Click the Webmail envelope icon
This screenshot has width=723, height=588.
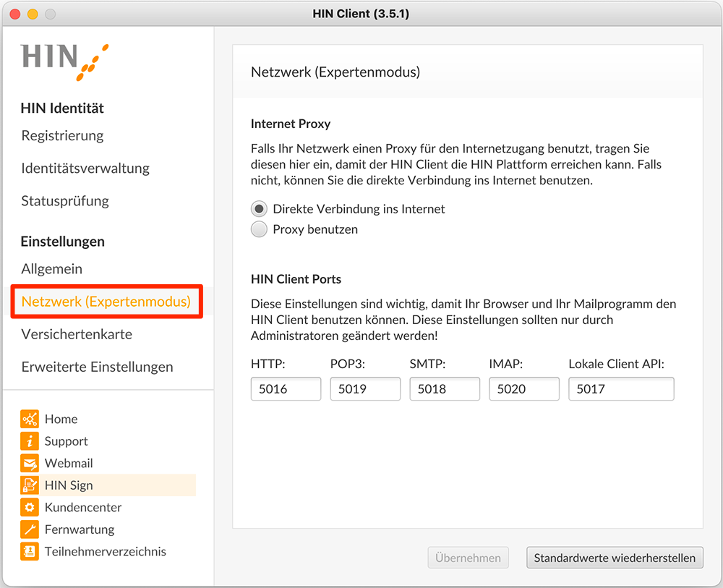pyautogui.click(x=30, y=463)
